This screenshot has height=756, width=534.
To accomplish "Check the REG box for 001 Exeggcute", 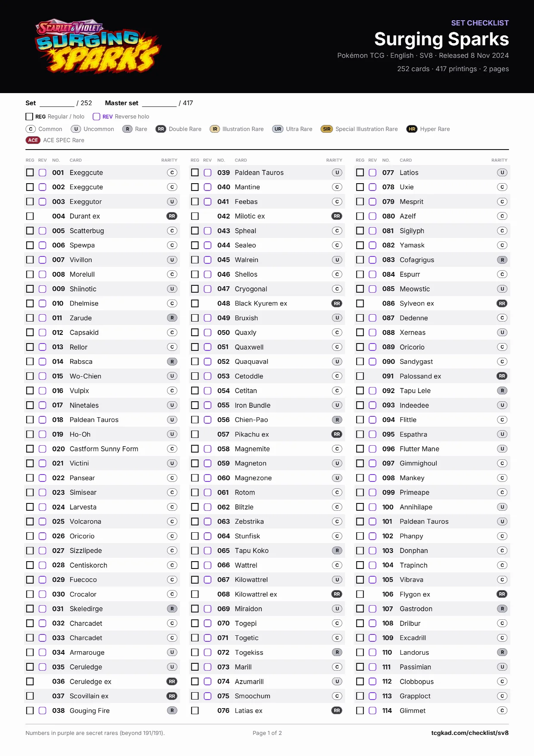I will pos(30,172).
